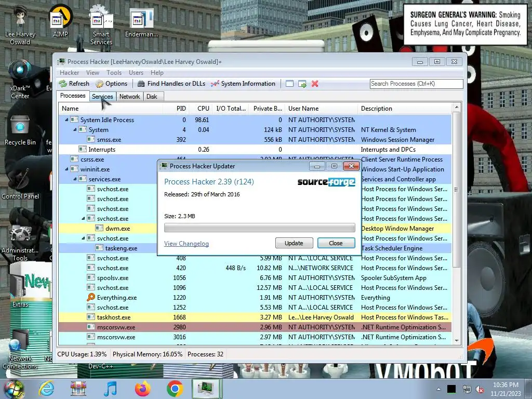Select the taskhost.exe process row
Viewport: 532px width, 399px height.
255,317
